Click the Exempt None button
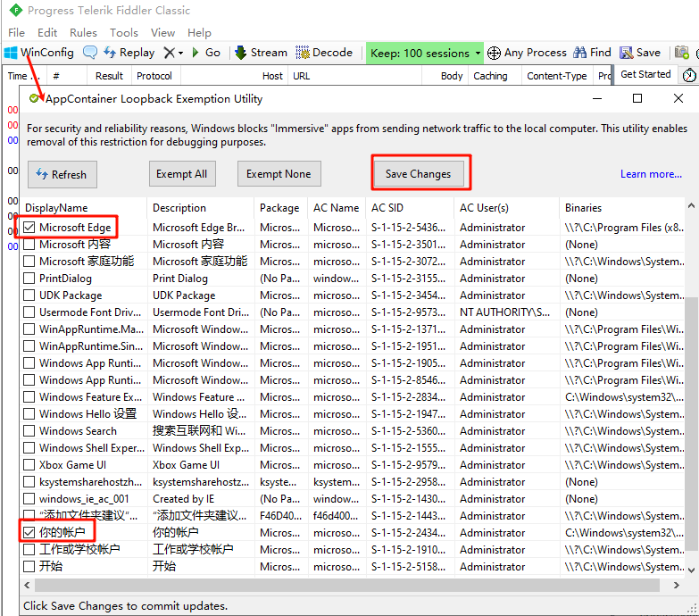The height and width of the screenshot is (616, 699). (279, 174)
